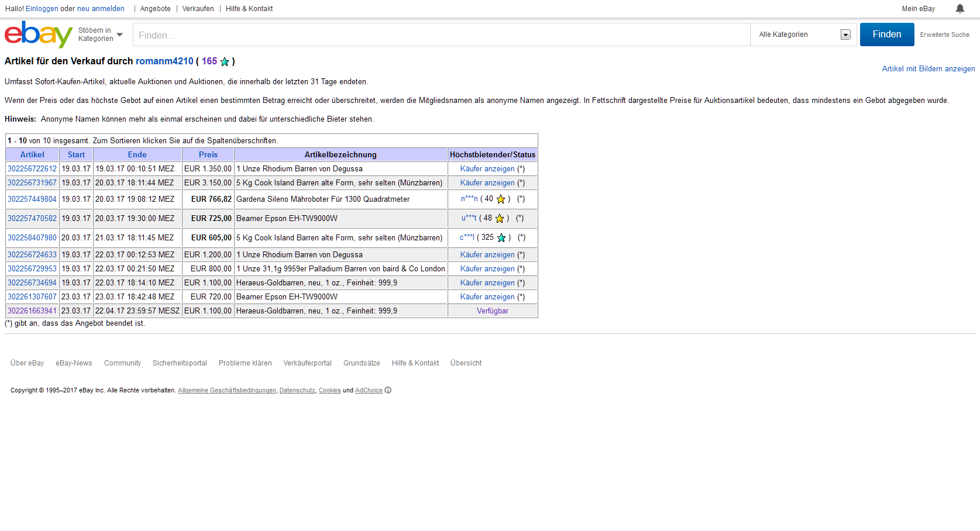980x531 pixels.
Task: Open item 302261663941
Action: tap(32, 311)
